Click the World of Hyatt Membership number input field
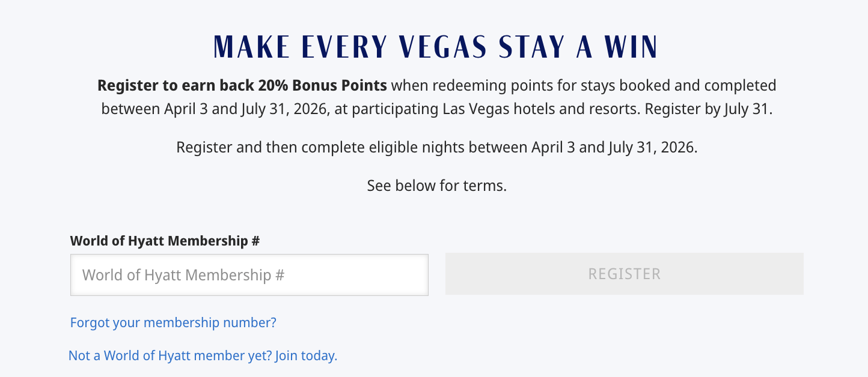 coord(249,274)
